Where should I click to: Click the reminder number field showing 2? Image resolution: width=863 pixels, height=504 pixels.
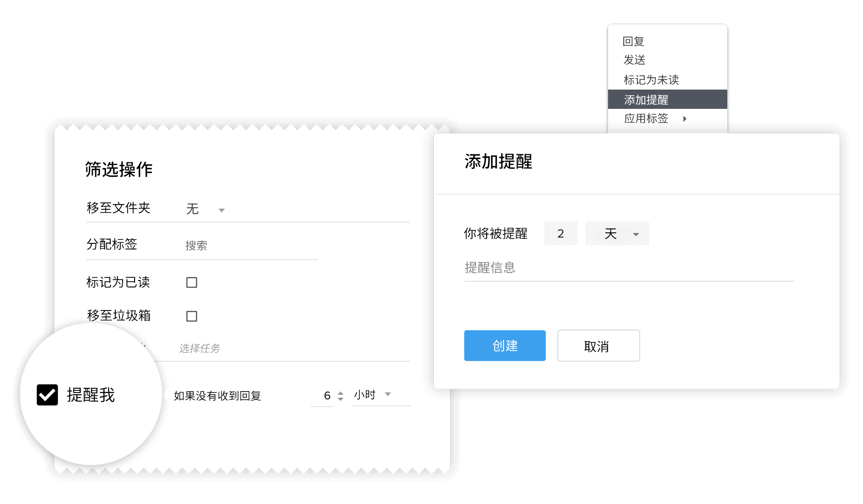point(561,234)
